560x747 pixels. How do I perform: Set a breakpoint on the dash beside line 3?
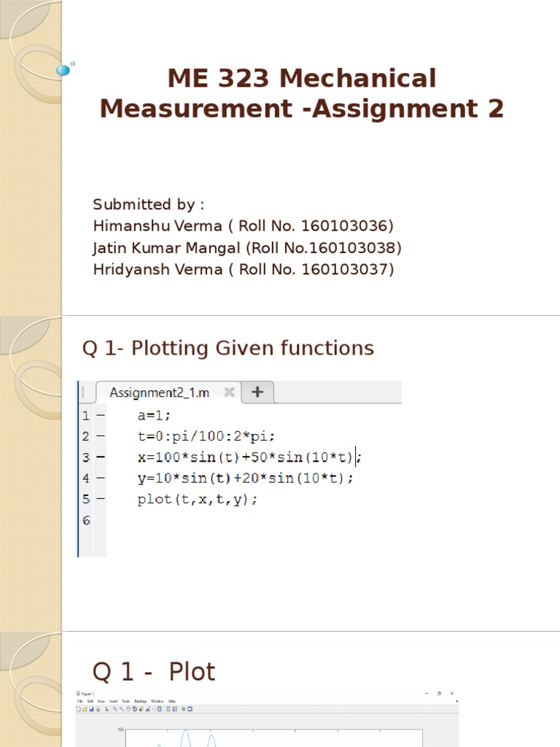point(101,457)
